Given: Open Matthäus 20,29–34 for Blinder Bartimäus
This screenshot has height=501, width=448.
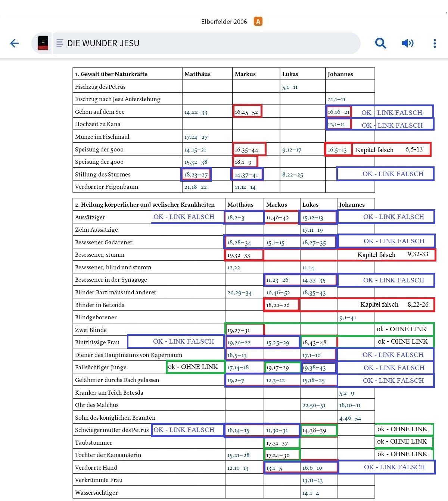Looking at the screenshot, I should coord(239,293).
